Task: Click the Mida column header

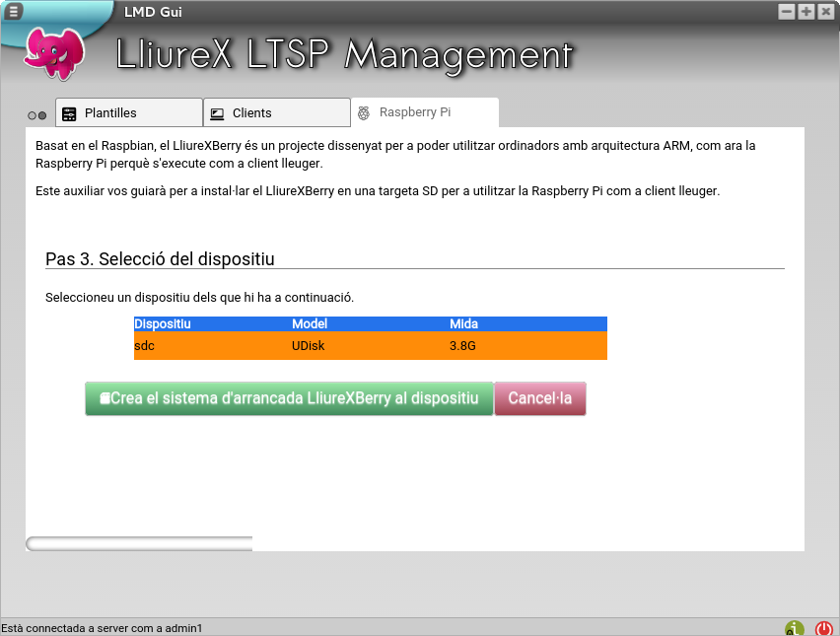Action: 463,323
